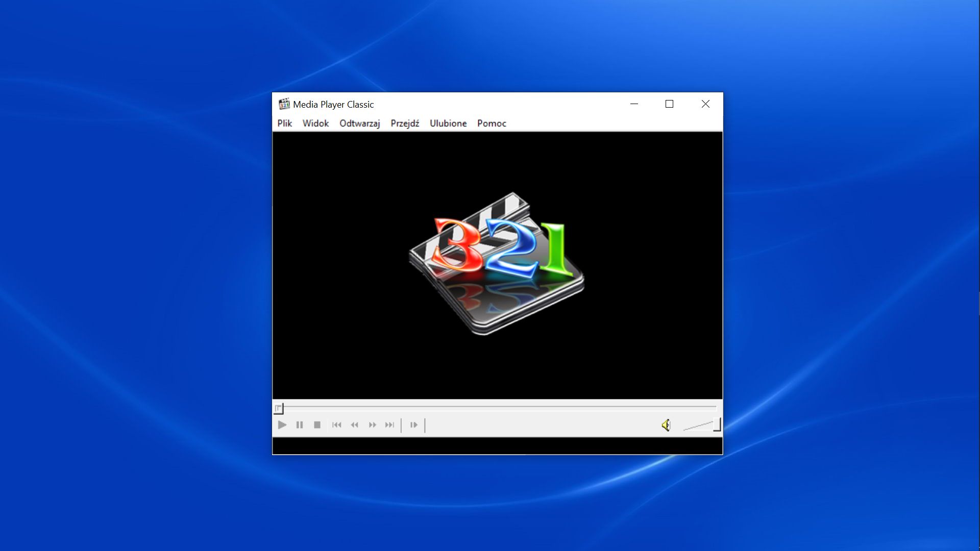The width and height of the screenshot is (980, 551).
Task: Click the Rewind button
Action: click(x=354, y=424)
